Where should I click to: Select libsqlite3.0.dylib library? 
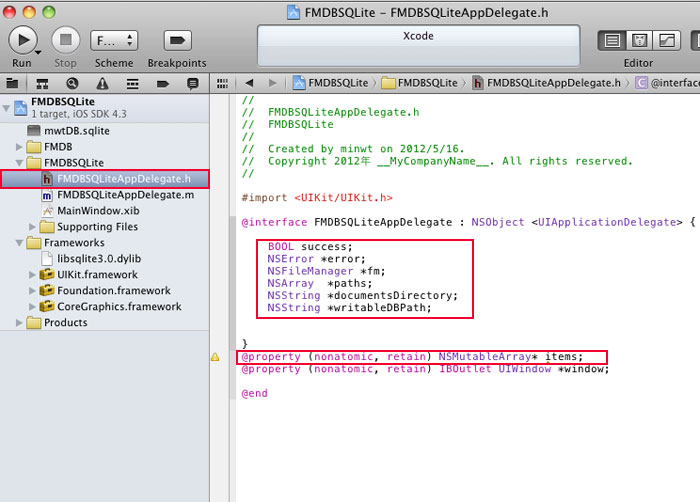(x=104, y=259)
